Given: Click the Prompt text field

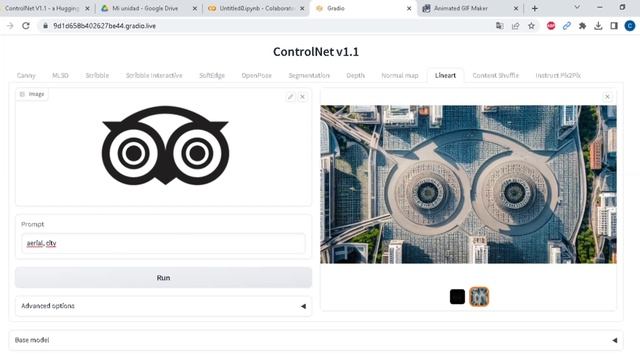Looking at the screenshot, I should click(x=163, y=243).
